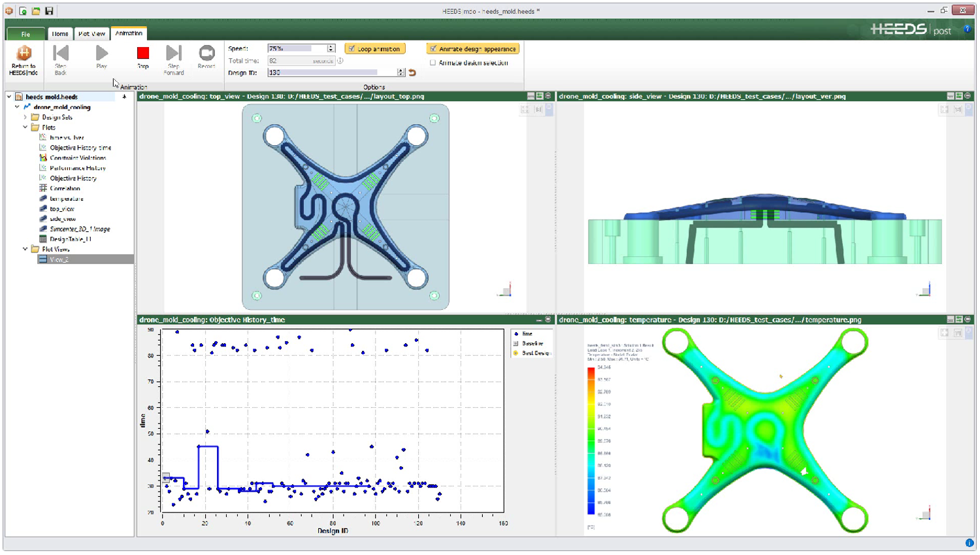980x555 pixels.
Task: Click open folder icon in title bar
Action: 36,11
